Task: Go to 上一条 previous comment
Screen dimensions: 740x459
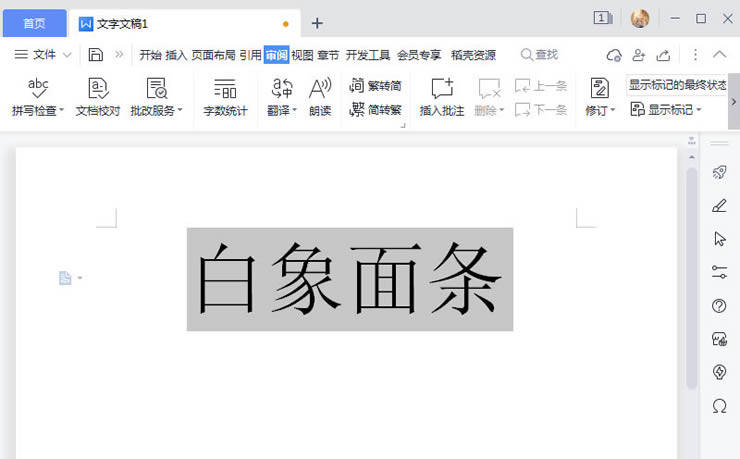Action: pos(541,86)
